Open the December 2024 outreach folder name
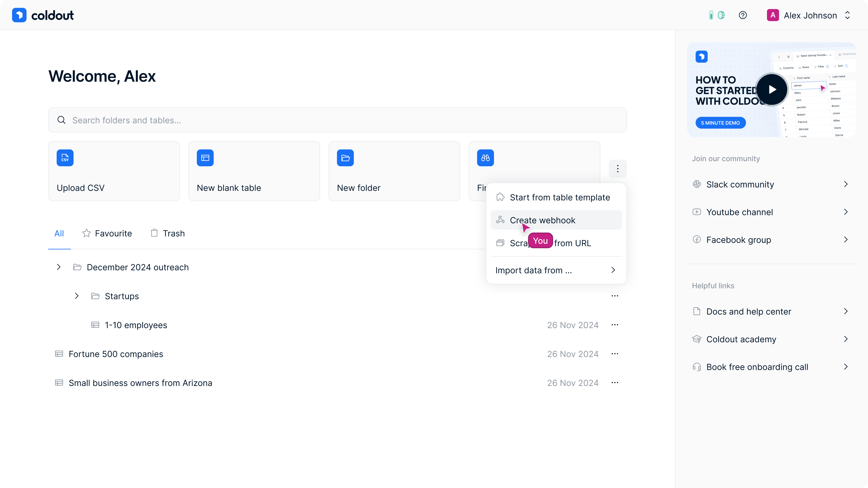The image size is (868, 488). pyautogui.click(x=138, y=267)
